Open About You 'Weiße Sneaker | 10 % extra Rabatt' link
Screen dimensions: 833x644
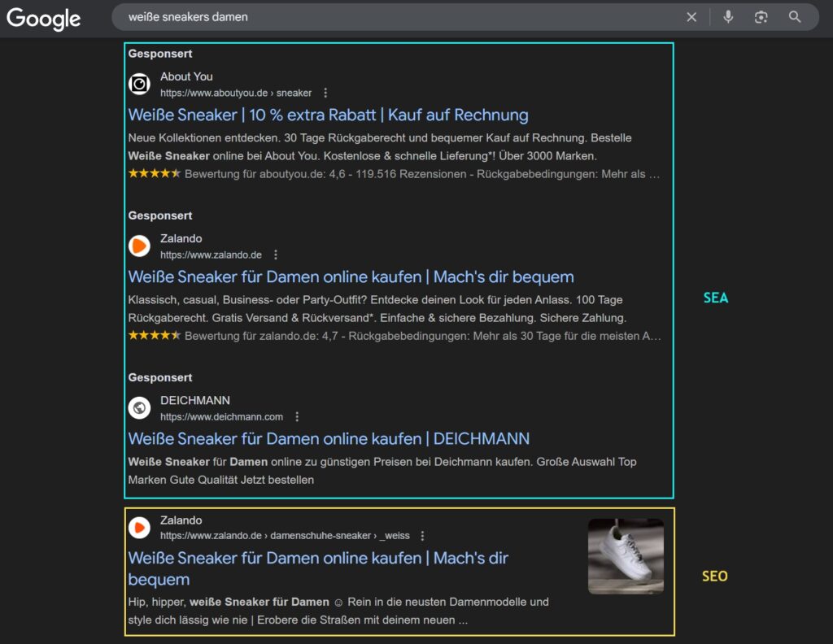(x=328, y=115)
